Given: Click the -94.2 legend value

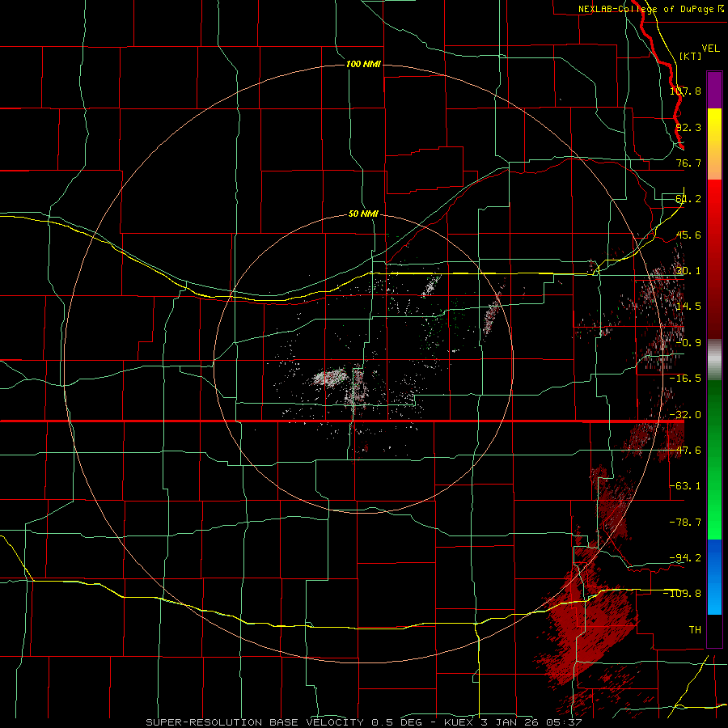Looking at the screenshot, I should tap(685, 558).
